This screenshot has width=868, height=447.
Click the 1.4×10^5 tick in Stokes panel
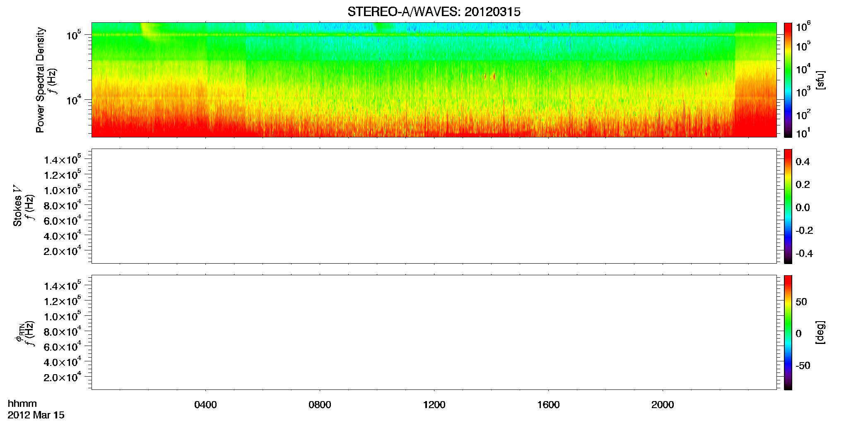click(62, 159)
